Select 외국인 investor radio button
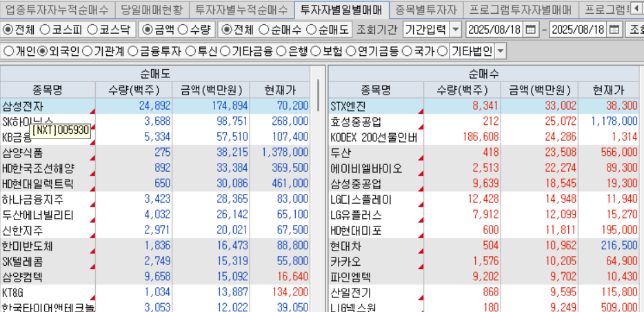This screenshot has height=312, width=644. pyautogui.click(x=43, y=51)
